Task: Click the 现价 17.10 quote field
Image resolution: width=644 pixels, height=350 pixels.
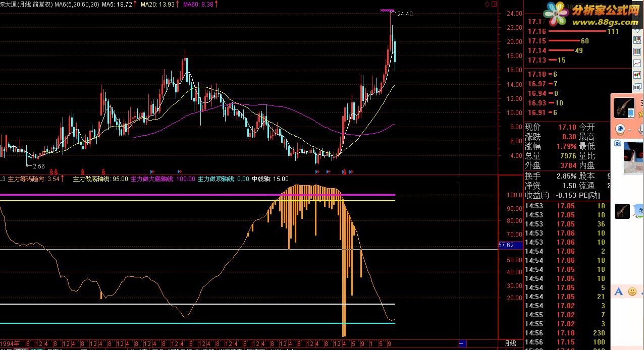Action: [551, 127]
